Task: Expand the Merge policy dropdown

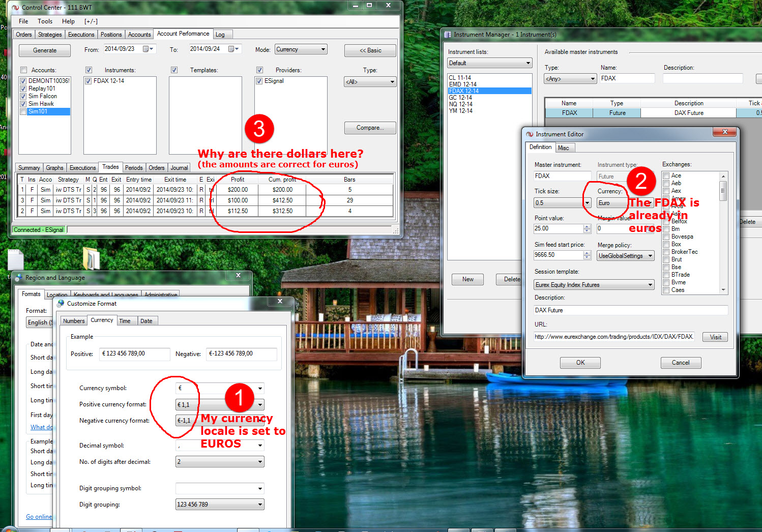Action: (x=626, y=256)
